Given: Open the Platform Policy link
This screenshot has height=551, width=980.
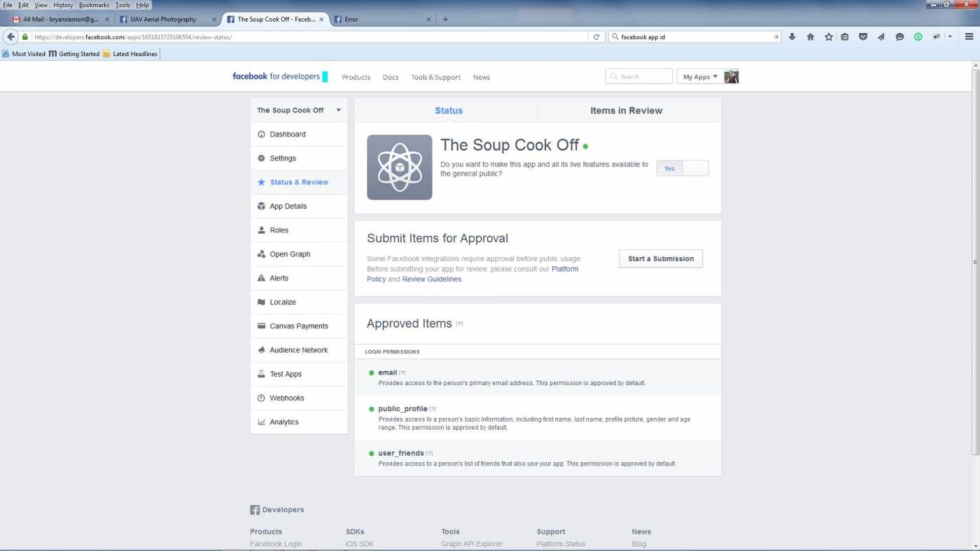Looking at the screenshot, I should point(564,269).
